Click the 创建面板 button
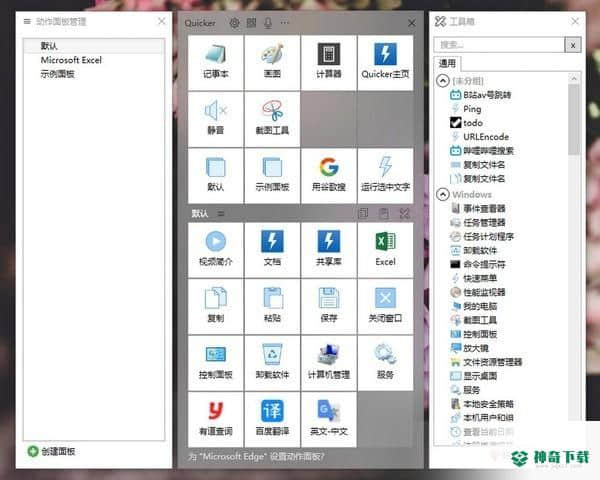This screenshot has width=600, height=480. tap(51, 451)
